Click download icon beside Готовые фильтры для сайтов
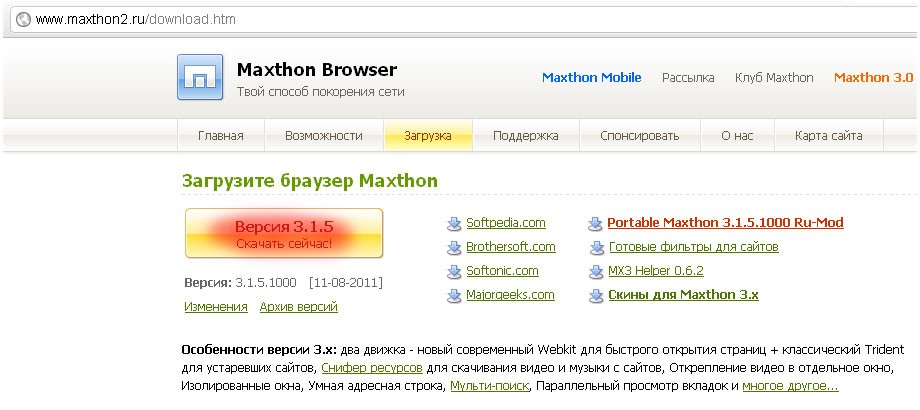The image size is (920, 410). coord(596,248)
